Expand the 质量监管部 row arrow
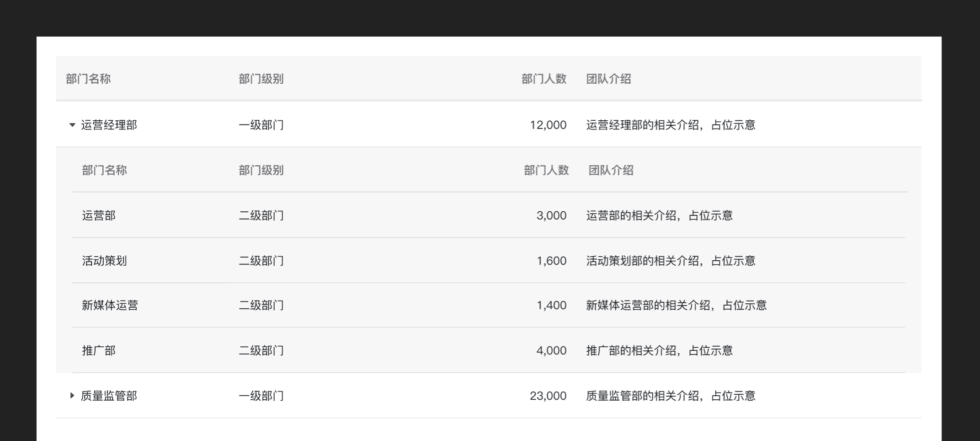The width and height of the screenshot is (980, 441). click(x=72, y=396)
